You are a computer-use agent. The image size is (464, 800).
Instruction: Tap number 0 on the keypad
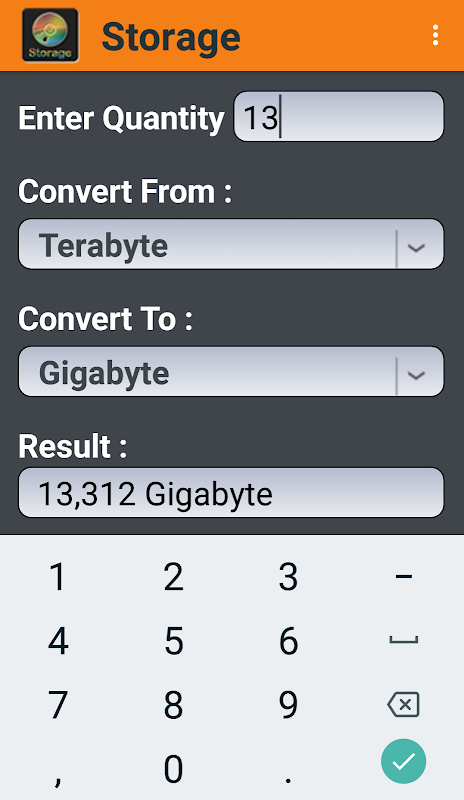click(x=174, y=768)
